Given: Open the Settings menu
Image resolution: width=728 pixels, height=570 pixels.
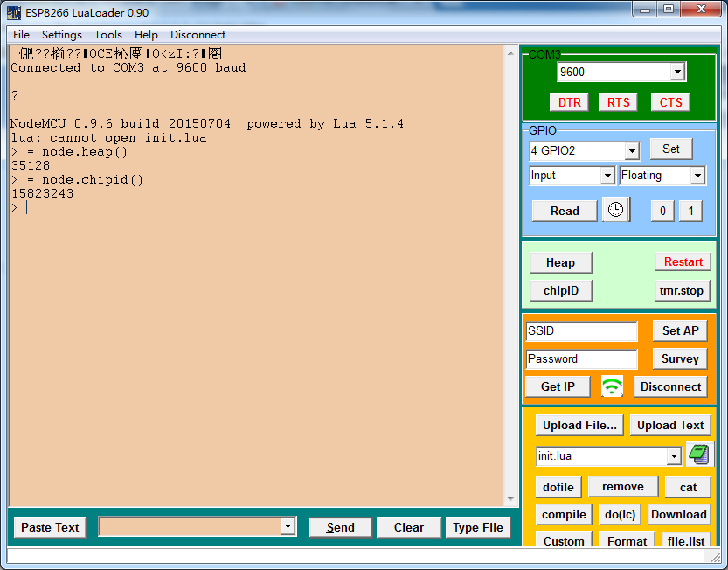Looking at the screenshot, I should tap(61, 34).
